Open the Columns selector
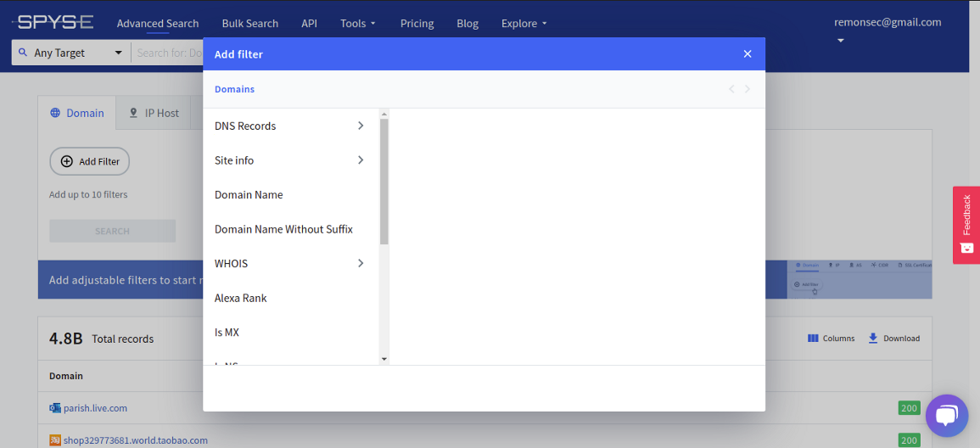 point(832,338)
